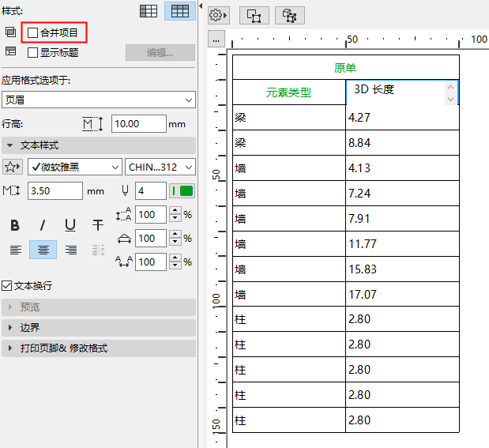The width and height of the screenshot is (489, 448).
Task: Click the width scale icon
Action: (x=124, y=239)
